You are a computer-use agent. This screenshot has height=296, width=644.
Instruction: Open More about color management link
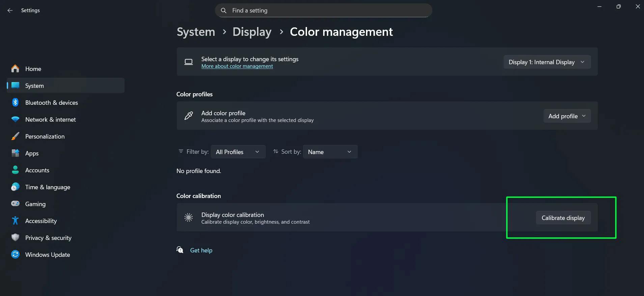coord(237,66)
